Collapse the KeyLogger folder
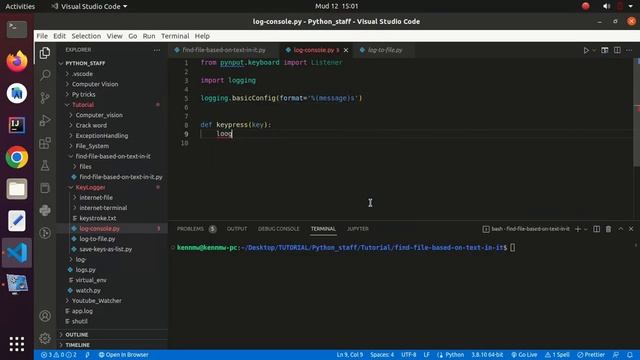Viewport: 640px width, 360px height. (90, 187)
